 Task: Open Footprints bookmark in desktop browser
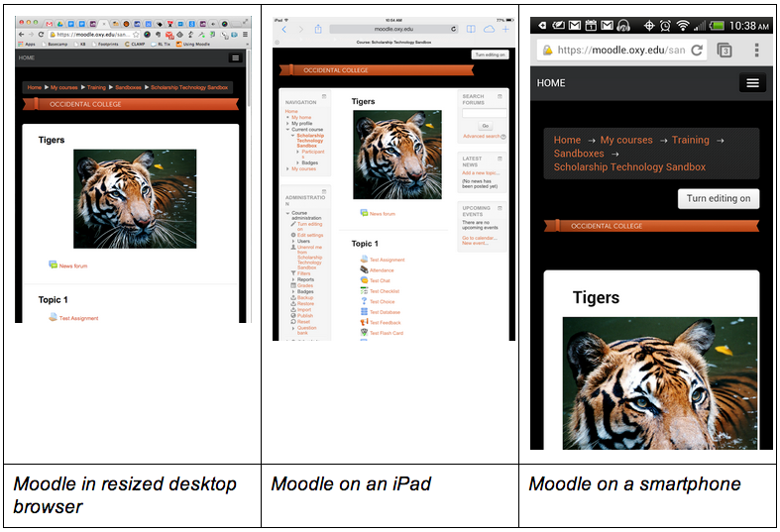(105, 45)
